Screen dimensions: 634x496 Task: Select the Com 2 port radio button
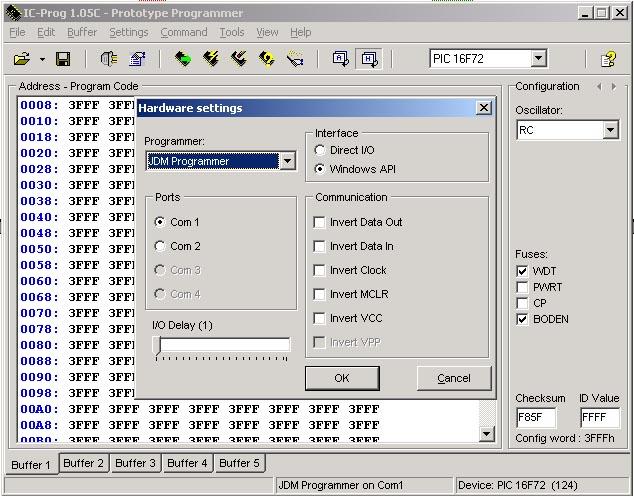coord(160,246)
